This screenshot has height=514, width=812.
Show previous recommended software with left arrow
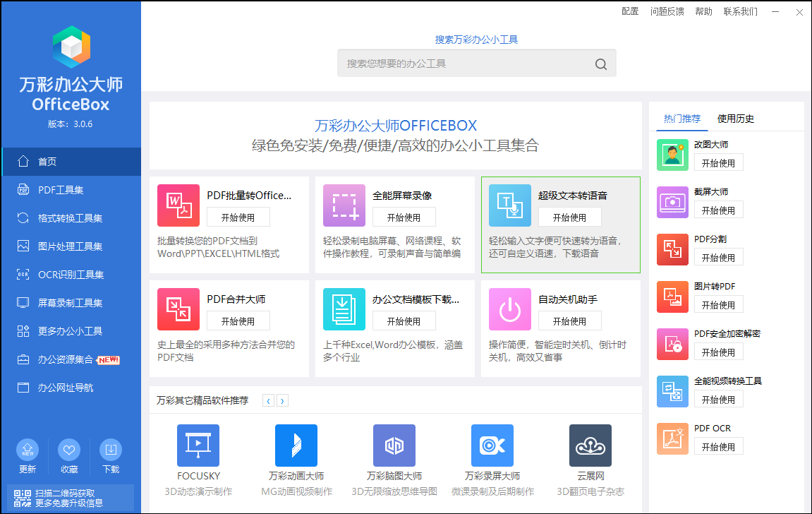pyautogui.click(x=268, y=400)
